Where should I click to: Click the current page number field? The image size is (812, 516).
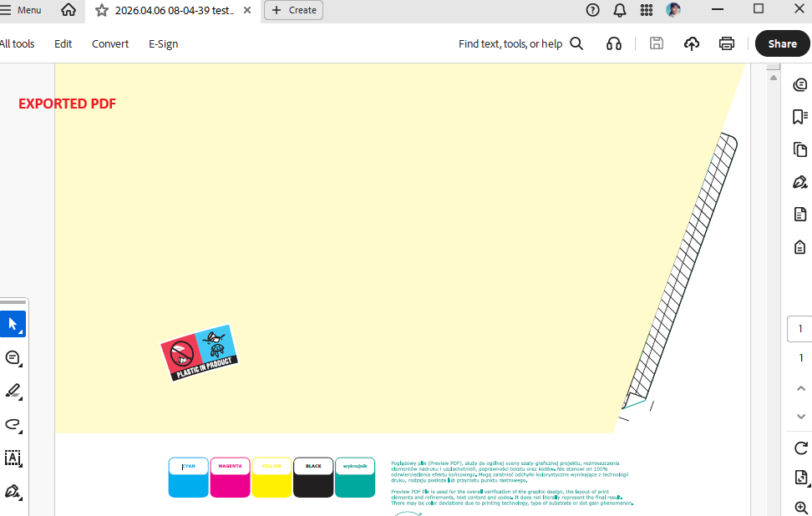click(800, 329)
